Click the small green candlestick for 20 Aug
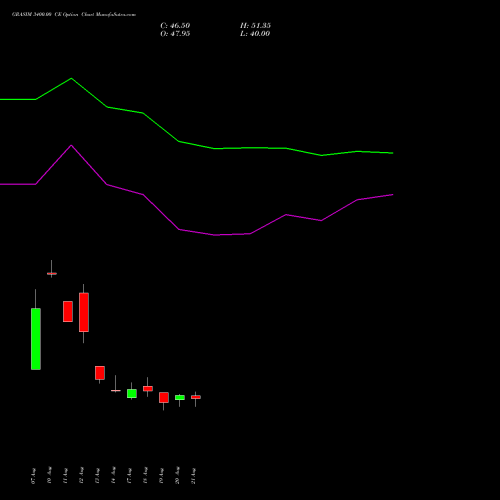 (x=180, y=397)
